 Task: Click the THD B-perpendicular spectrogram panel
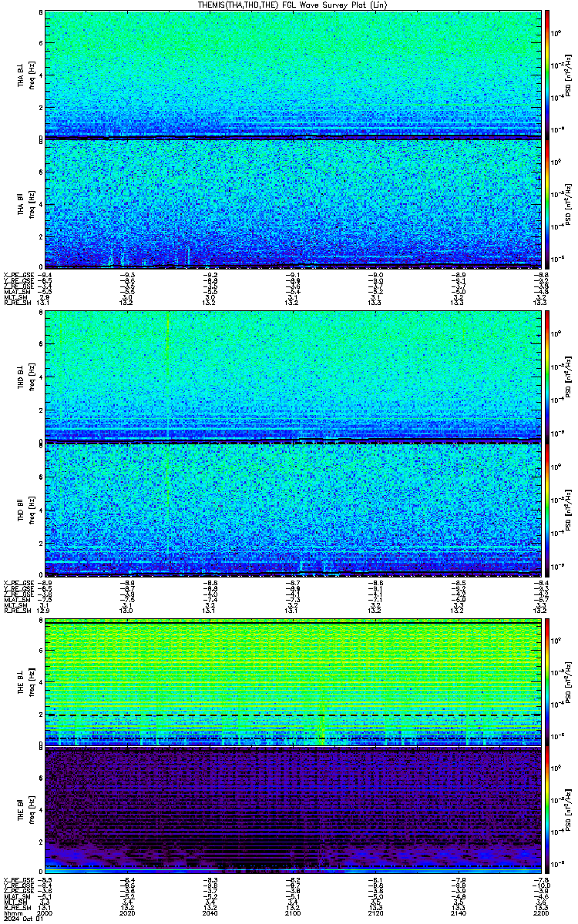[x=292, y=376]
